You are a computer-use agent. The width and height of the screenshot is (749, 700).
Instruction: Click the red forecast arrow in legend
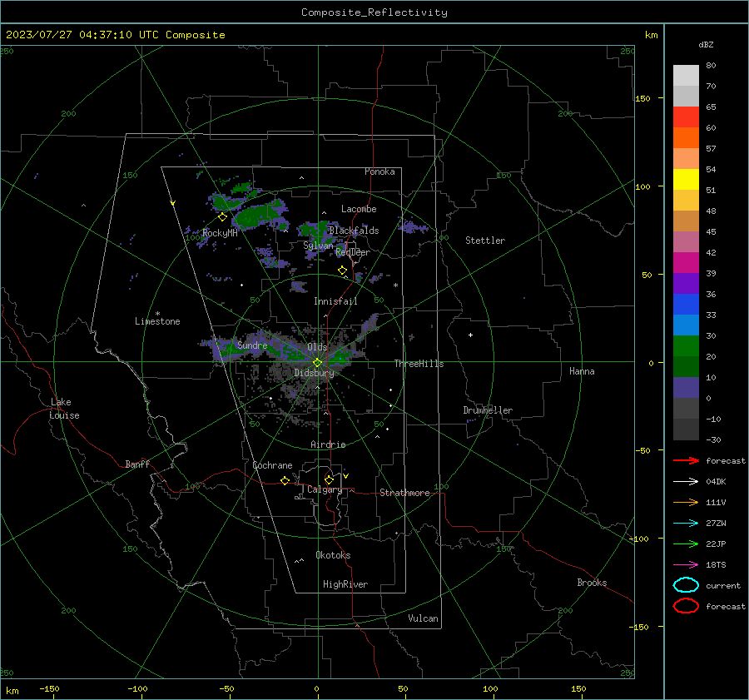coord(686,460)
